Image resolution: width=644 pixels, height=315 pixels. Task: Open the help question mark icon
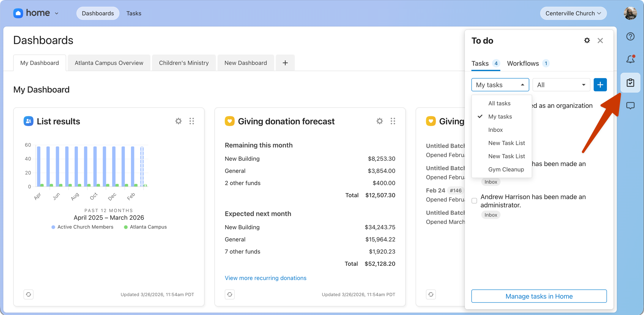click(630, 36)
